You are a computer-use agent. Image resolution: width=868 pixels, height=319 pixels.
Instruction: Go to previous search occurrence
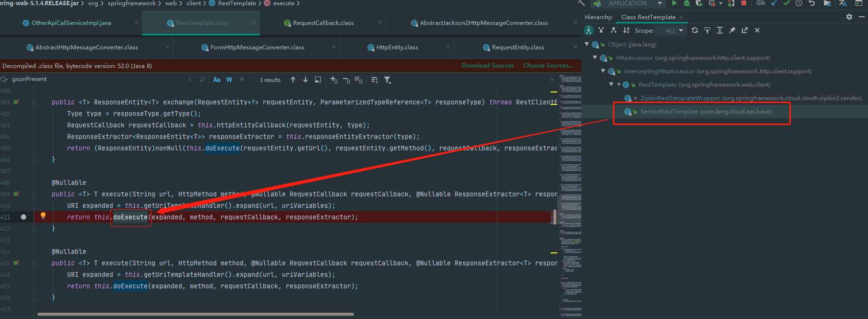click(x=293, y=80)
